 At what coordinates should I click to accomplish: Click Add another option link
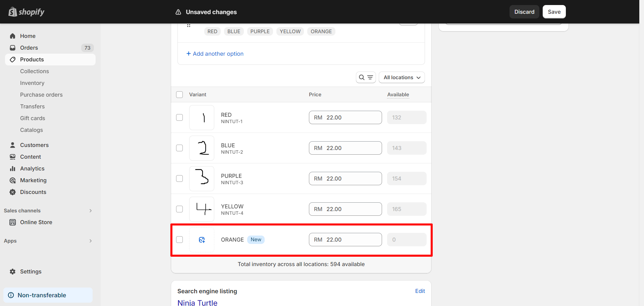[x=215, y=54]
